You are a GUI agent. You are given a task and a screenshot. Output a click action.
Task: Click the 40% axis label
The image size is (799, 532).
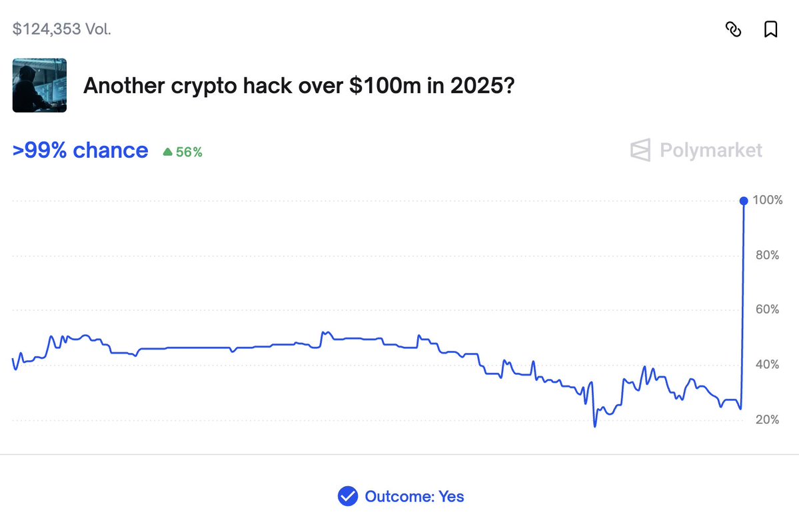coord(766,365)
